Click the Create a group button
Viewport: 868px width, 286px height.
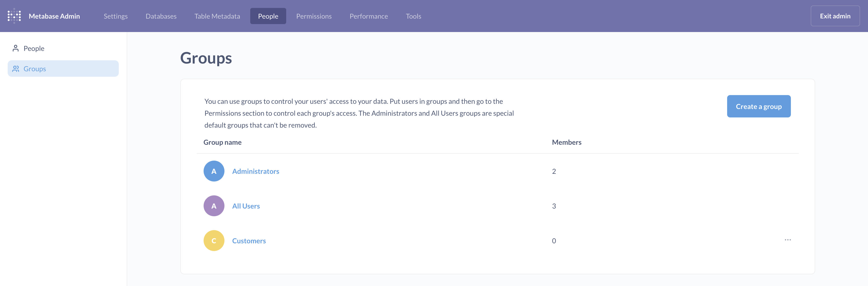pyautogui.click(x=759, y=106)
